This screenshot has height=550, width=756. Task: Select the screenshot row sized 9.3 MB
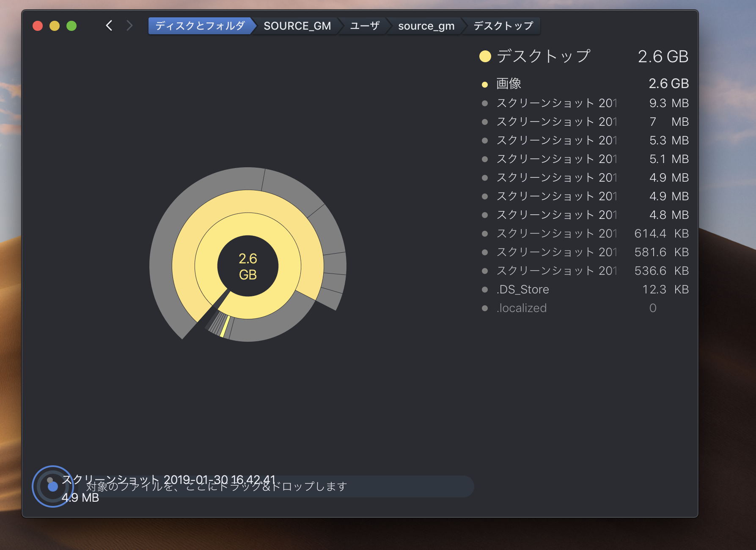coord(585,103)
